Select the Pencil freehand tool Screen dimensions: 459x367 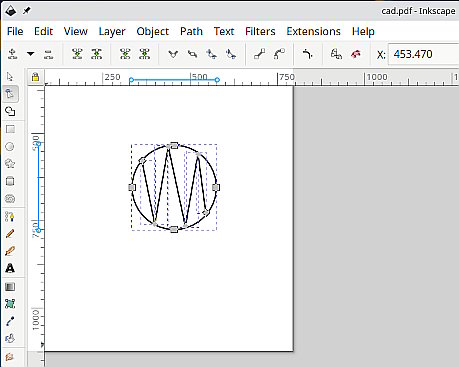tap(10, 234)
